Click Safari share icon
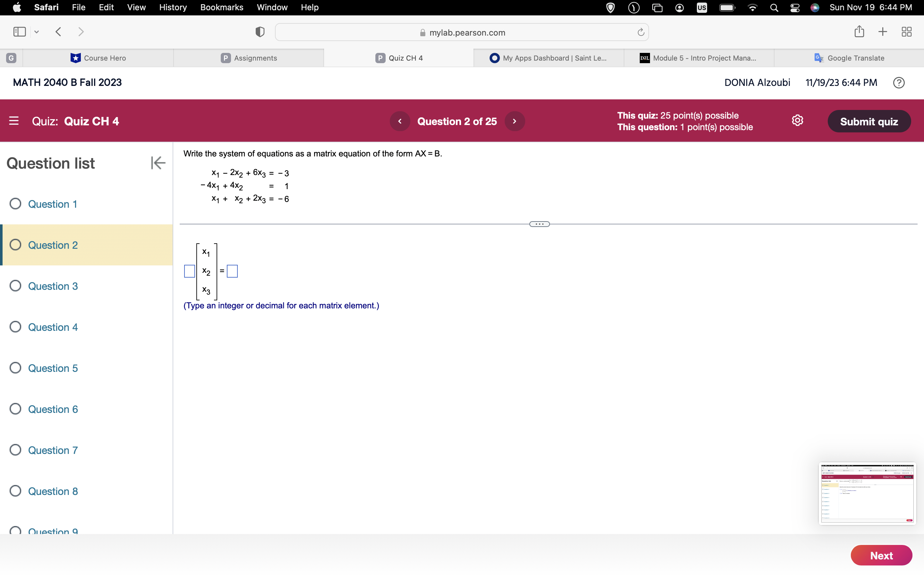 (859, 32)
